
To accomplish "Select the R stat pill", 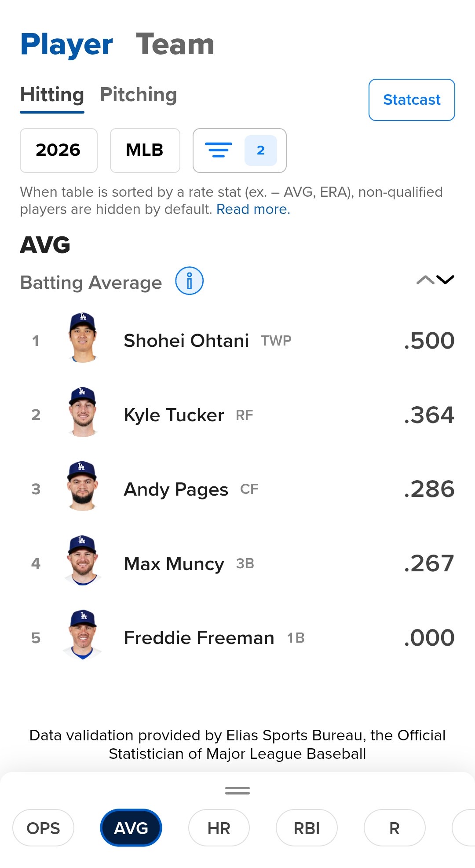I will pyautogui.click(x=395, y=828).
